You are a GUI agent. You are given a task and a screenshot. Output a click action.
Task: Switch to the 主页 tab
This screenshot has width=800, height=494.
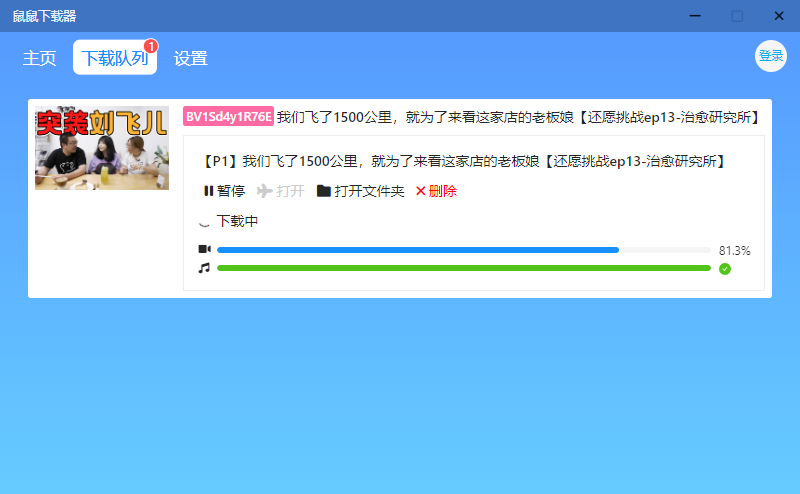[x=39, y=58]
